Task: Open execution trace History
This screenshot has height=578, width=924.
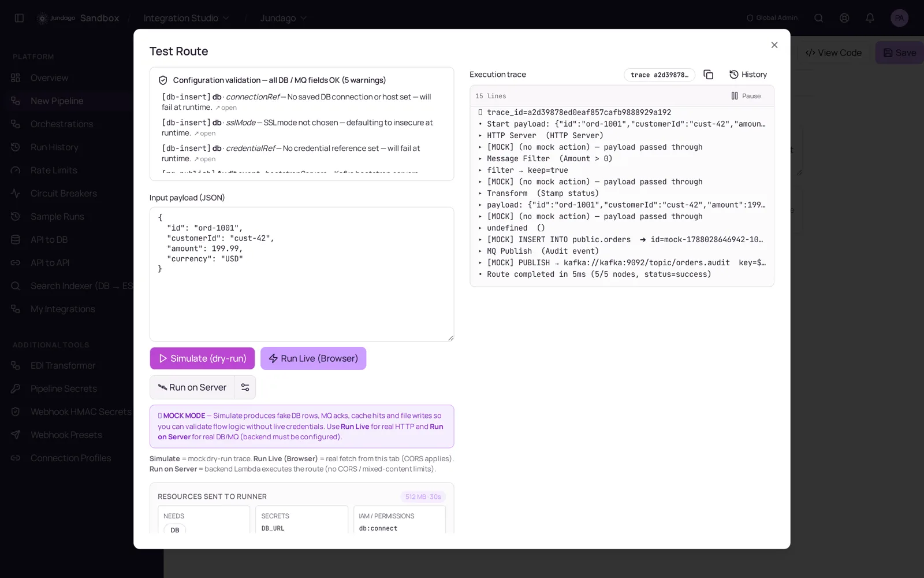Action: tap(748, 75)
